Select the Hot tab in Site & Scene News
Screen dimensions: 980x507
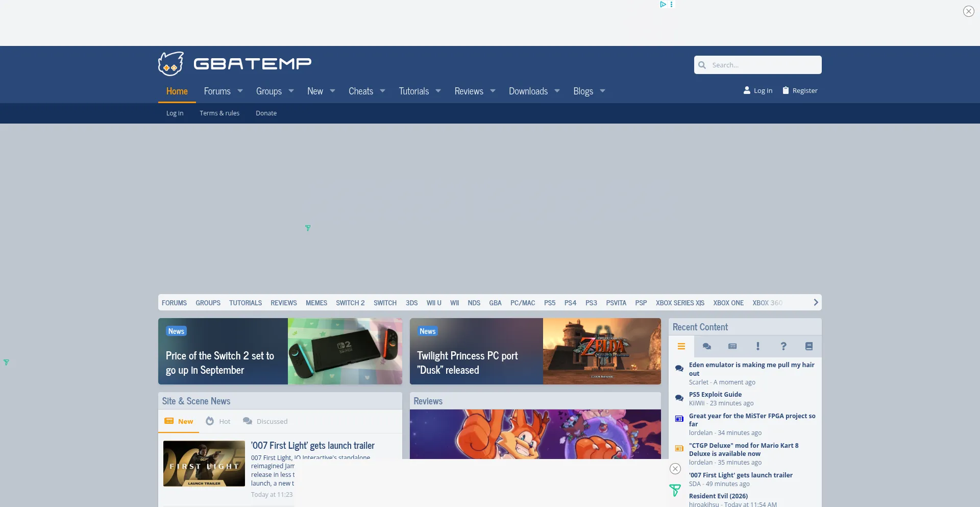[x=218, y=421]
